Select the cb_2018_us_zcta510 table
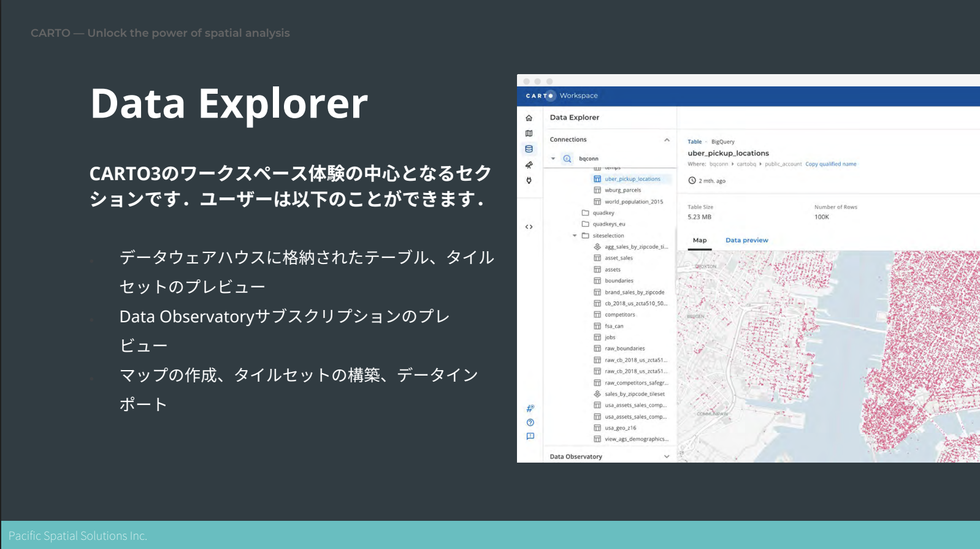 (635, 303)
